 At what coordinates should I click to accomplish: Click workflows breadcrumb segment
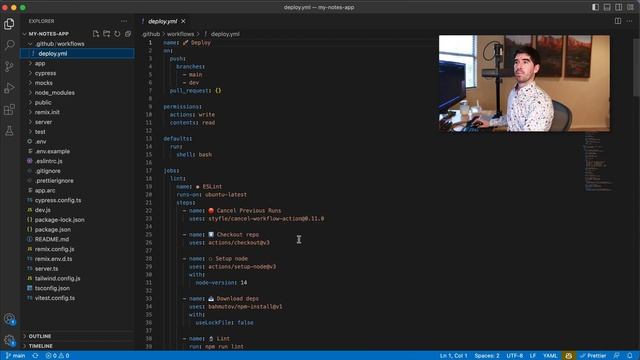click(x=180, y=34)
